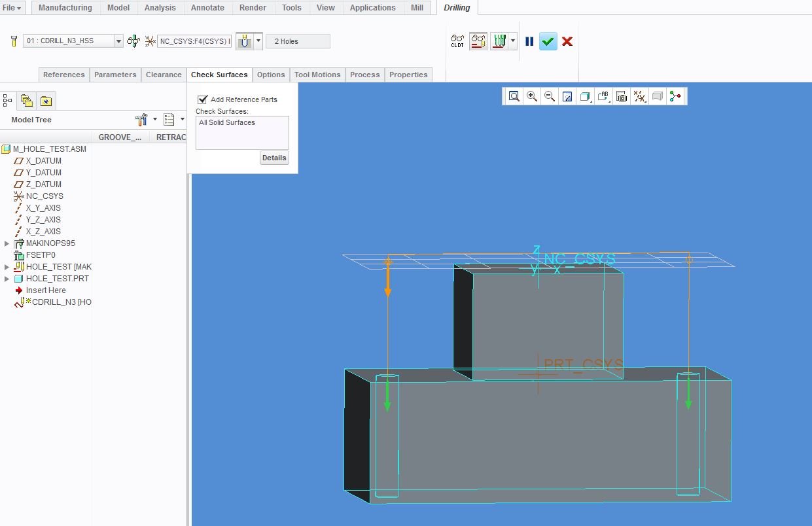Open the Process dashboard tab
Image resolution: width=812 pixels, height=526 pixels.
(x=365, y=75)
